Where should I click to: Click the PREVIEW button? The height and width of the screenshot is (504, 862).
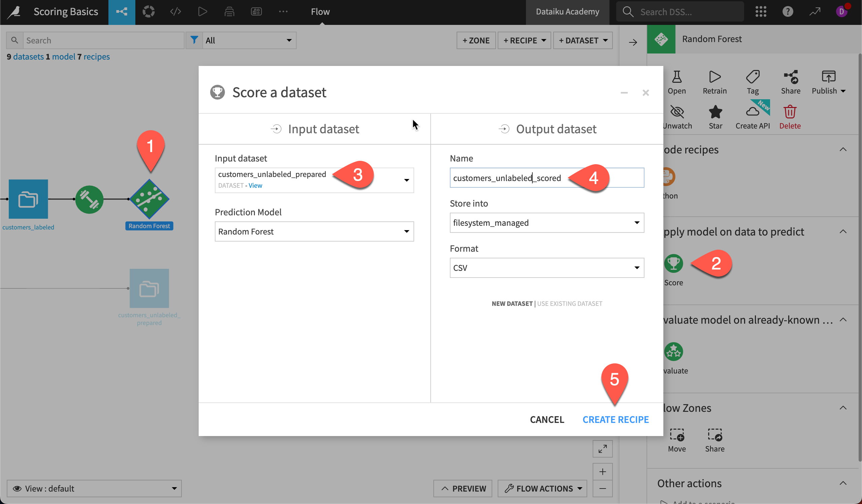point(463,488)
